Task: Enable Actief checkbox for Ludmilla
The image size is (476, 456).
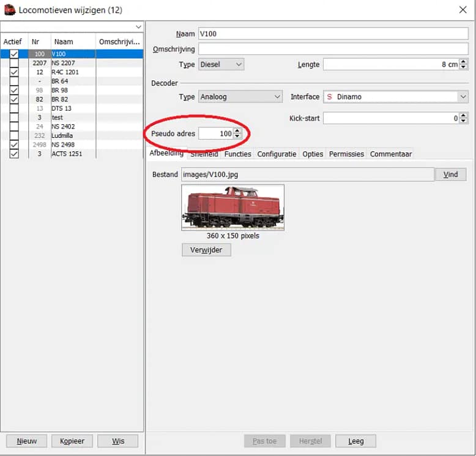Action: [x=14, y=136]
